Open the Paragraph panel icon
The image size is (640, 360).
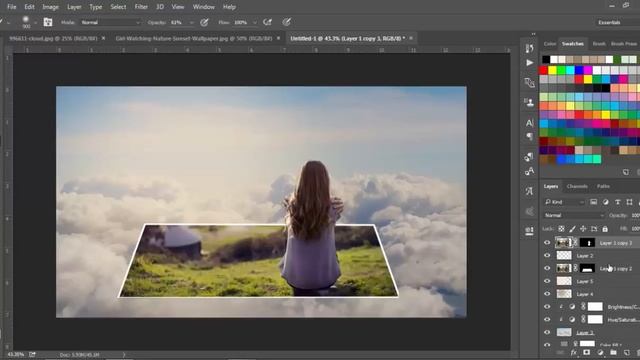(529, 136)
